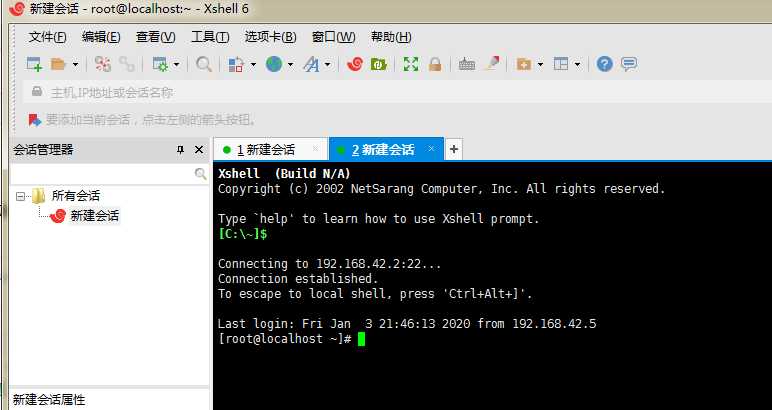The image size is (772, 410).
Task: Open the 编辑(E) menu
Action: (x=101, y=37)
